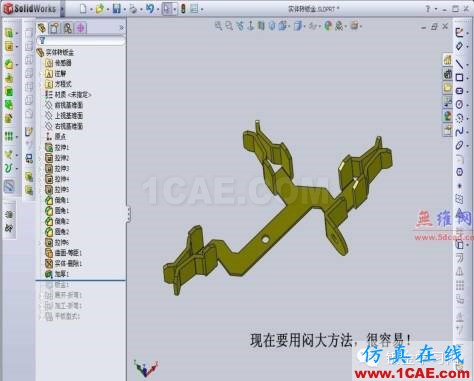Save the part with Save icon
Viewport: 474px width, 381px height.
point(116,9)
